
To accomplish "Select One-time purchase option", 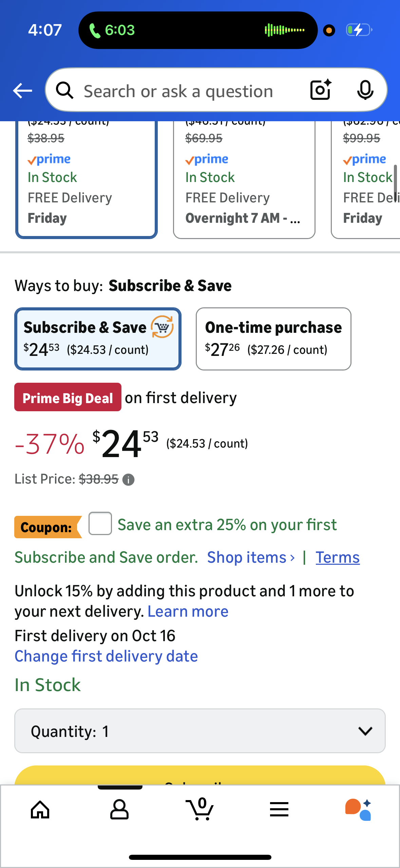I will click(273, 339).
